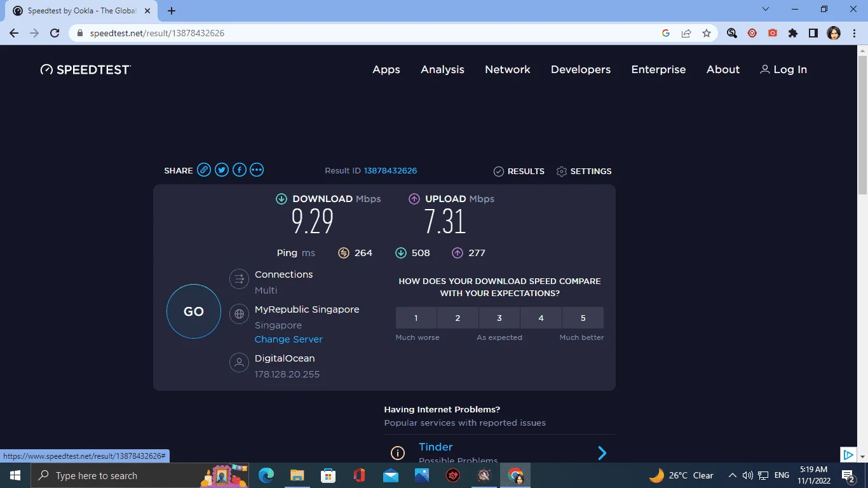Share result via copy link icon
Image resolution: width=868 pixels, height=488 pixels.
[x=204, y=170]
